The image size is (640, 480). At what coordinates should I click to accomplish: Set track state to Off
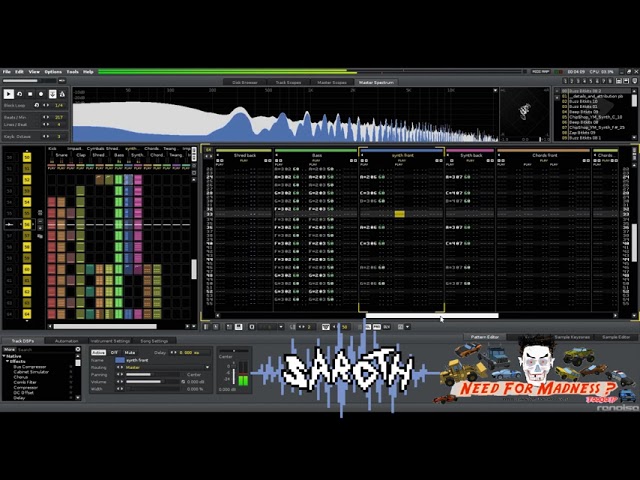(114, 352)
